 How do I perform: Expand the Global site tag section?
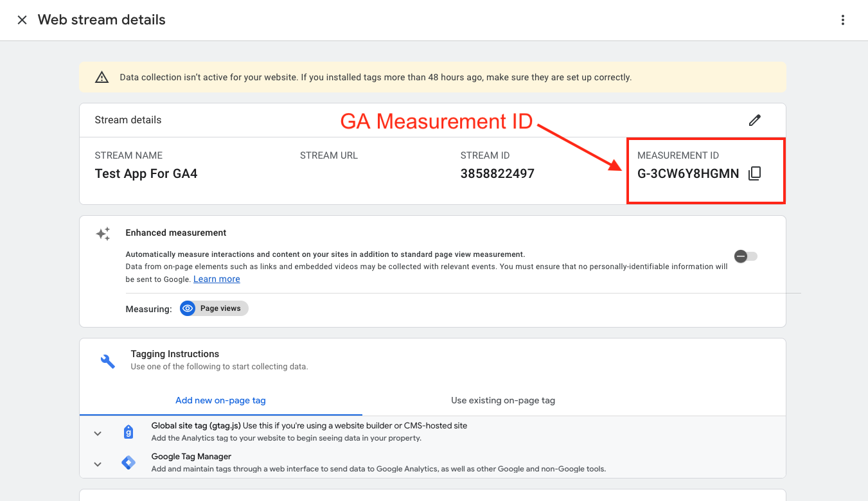click(x=98, y=433)
